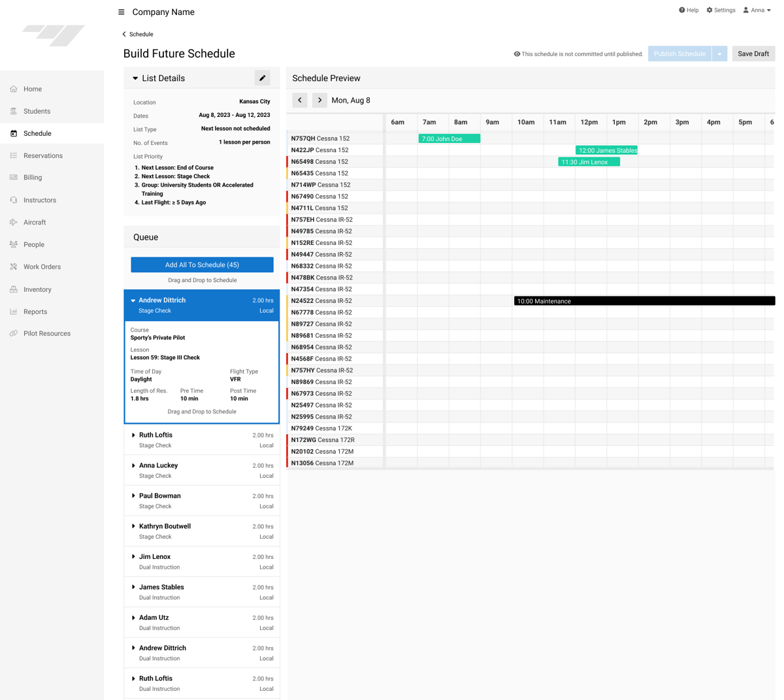Open Settings from the top bar
784x700 pixels.
(x=721, y=10)
